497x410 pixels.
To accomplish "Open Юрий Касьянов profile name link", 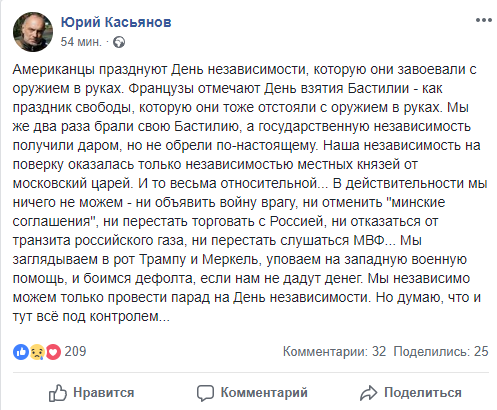I will [116, 22].
